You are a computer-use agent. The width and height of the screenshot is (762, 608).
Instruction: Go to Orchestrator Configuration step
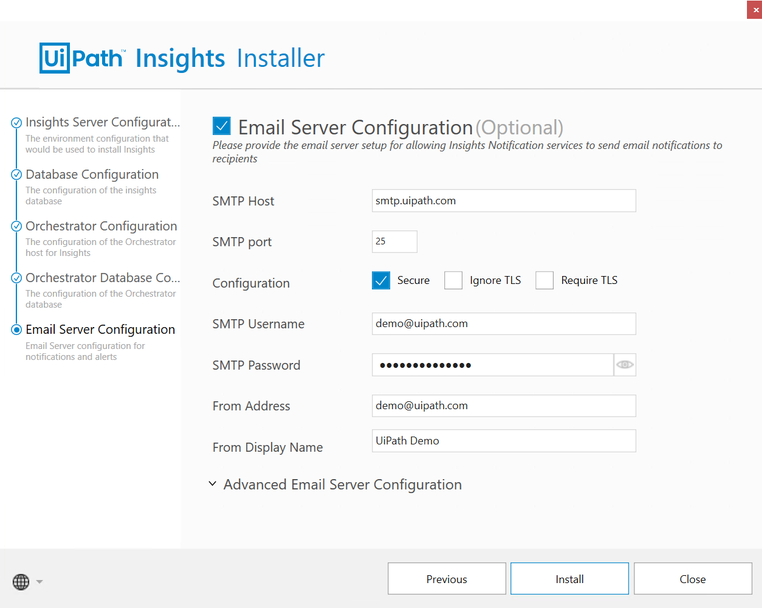[101, 226]
